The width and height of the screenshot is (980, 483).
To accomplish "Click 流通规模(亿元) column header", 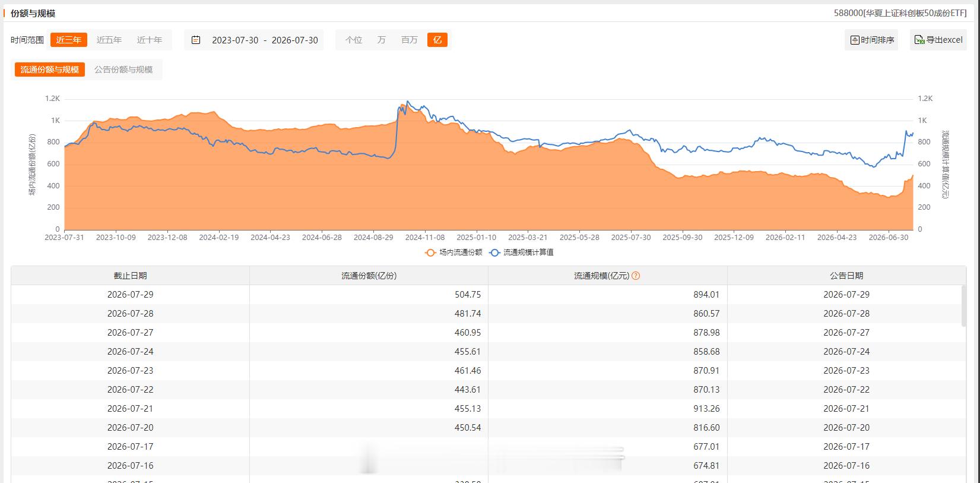I will point(607,276).
